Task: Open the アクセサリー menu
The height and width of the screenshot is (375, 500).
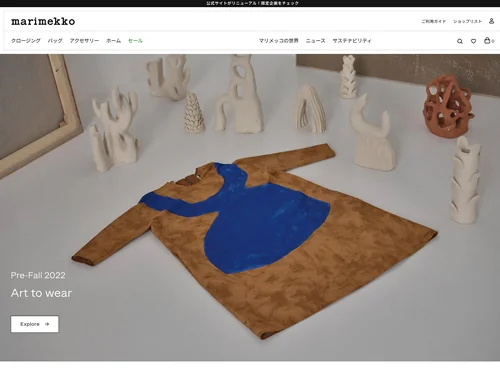Action: [84, 41]
